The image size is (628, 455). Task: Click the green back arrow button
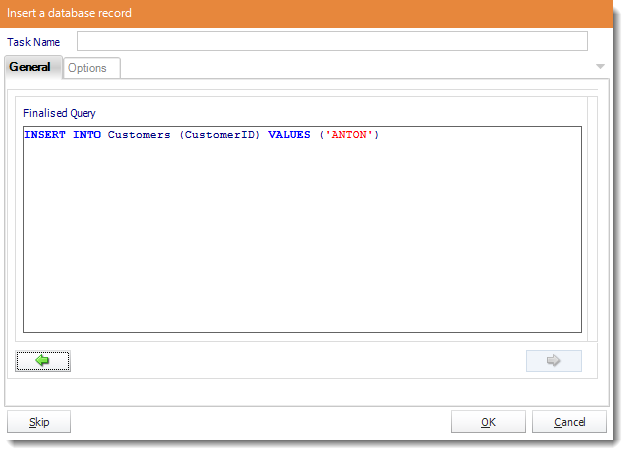[43, 361]
